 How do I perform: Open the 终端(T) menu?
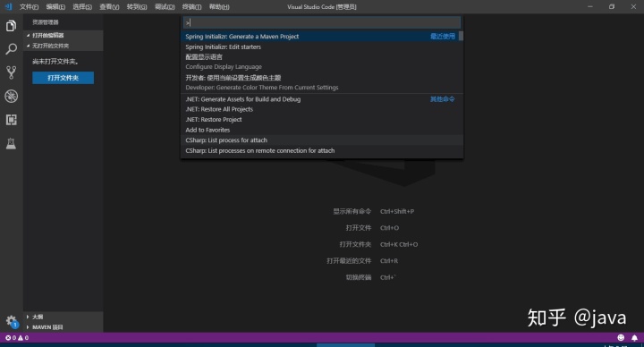191,6
